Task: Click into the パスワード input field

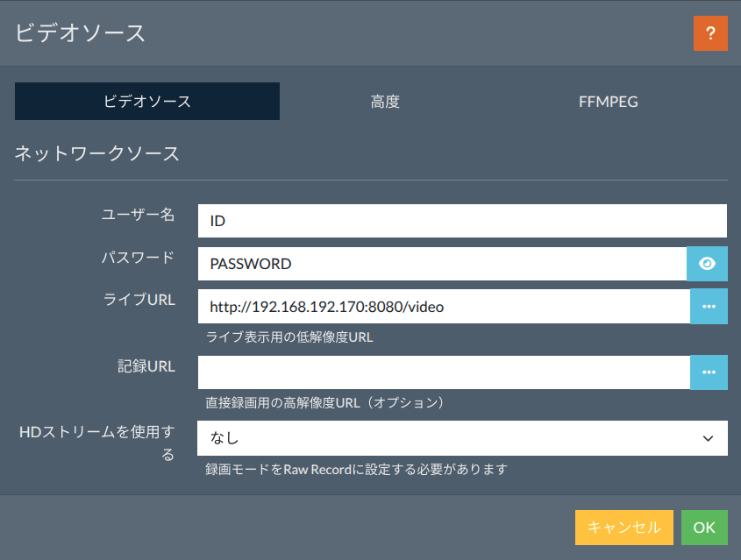Action: pyautogui.click(x=442, y=264)
